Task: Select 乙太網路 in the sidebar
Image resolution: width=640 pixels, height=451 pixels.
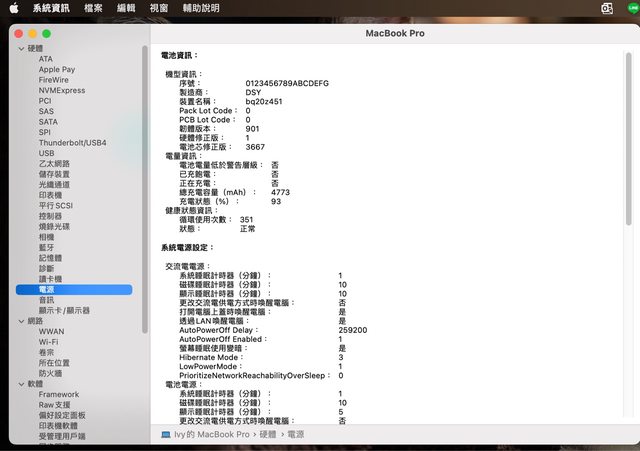Action: point(54,164)
